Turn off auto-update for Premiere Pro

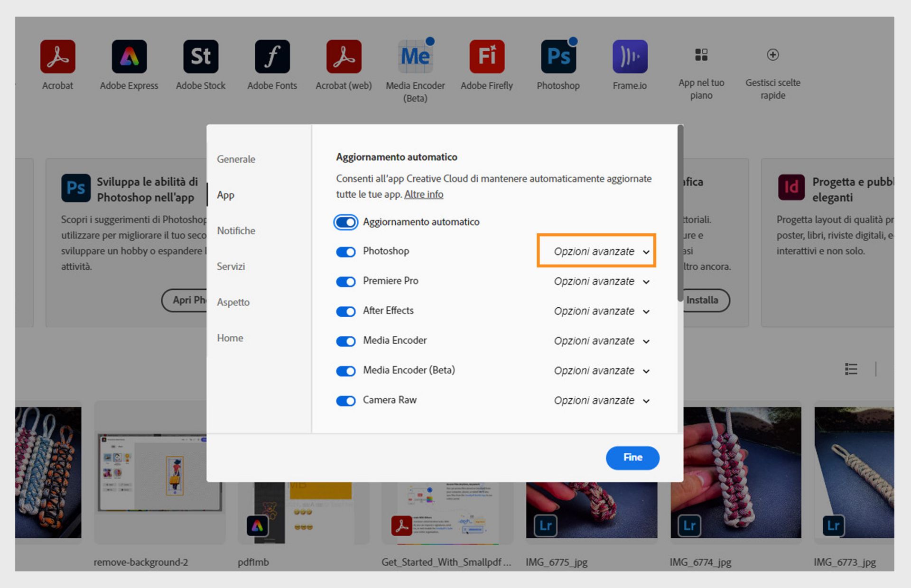[x=346, y=282]
